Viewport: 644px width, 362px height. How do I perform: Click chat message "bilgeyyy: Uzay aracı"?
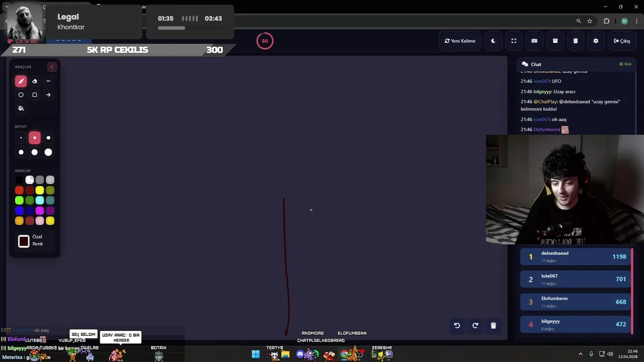[x=548, y=92]
